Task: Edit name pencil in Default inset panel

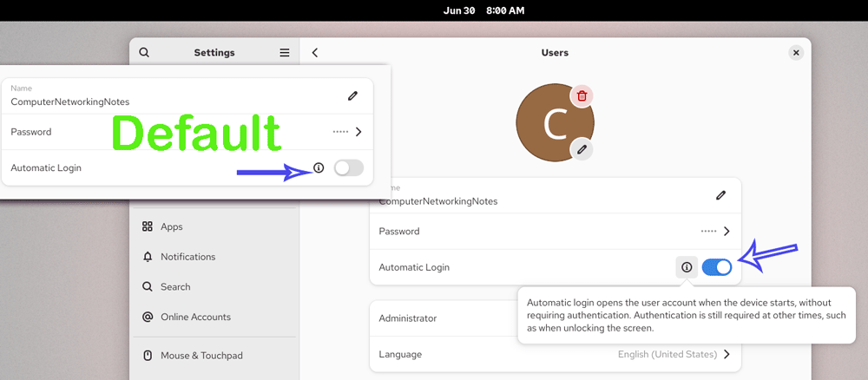Action: click(x=352, y=95)
